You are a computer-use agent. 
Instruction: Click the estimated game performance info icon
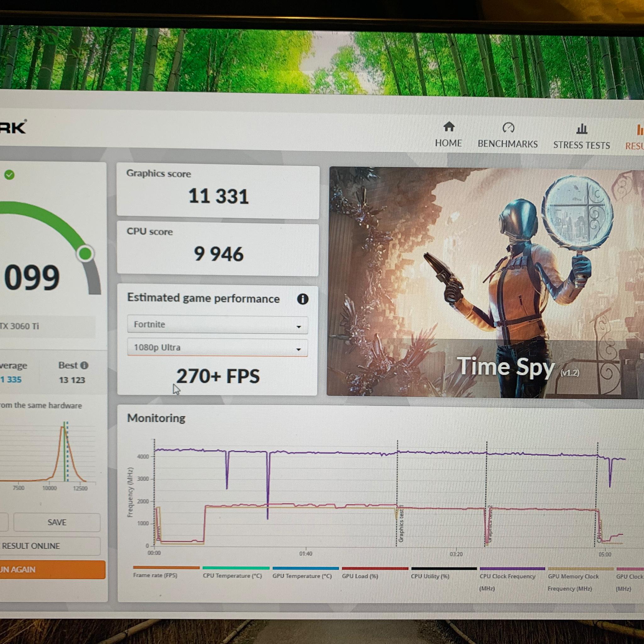(302, 299)
